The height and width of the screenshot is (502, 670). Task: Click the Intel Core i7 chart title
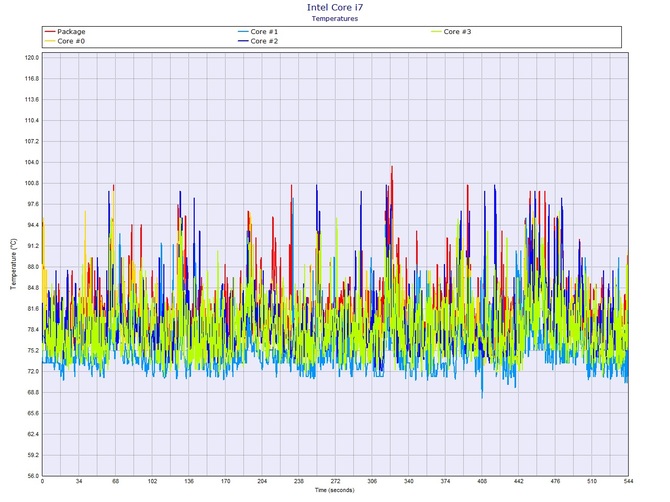(335, 7)
